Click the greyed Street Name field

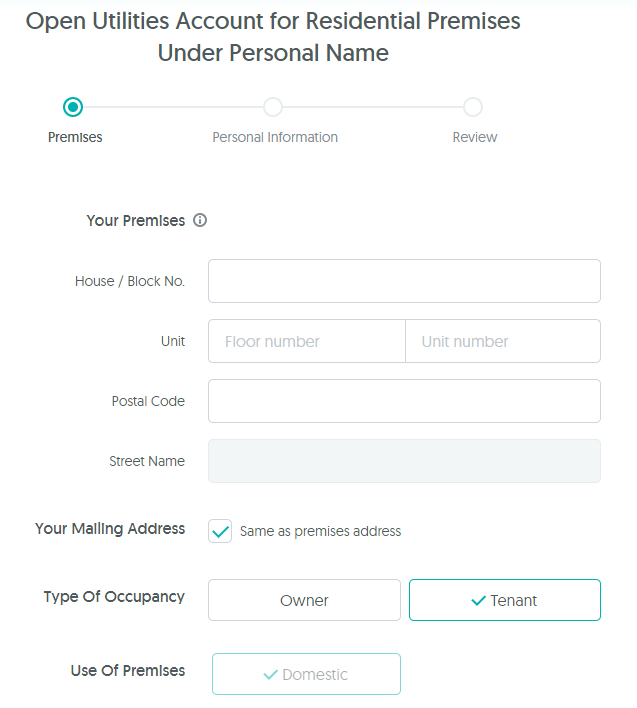click(405, 461)
